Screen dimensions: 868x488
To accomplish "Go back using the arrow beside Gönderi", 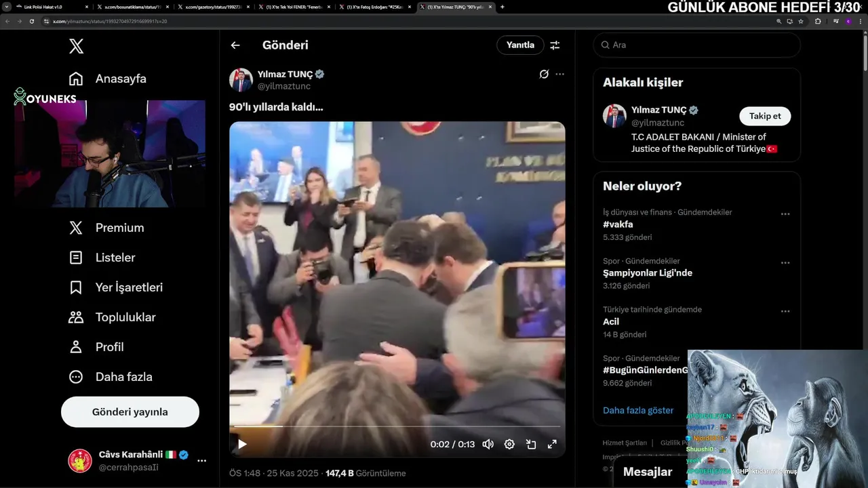I will point(235,45).
